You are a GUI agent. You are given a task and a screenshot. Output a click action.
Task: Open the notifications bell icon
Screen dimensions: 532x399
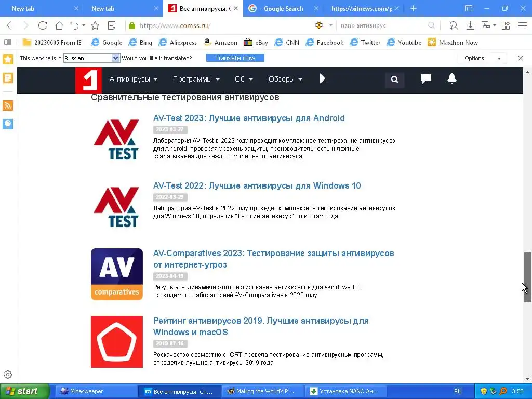(451, 79)
